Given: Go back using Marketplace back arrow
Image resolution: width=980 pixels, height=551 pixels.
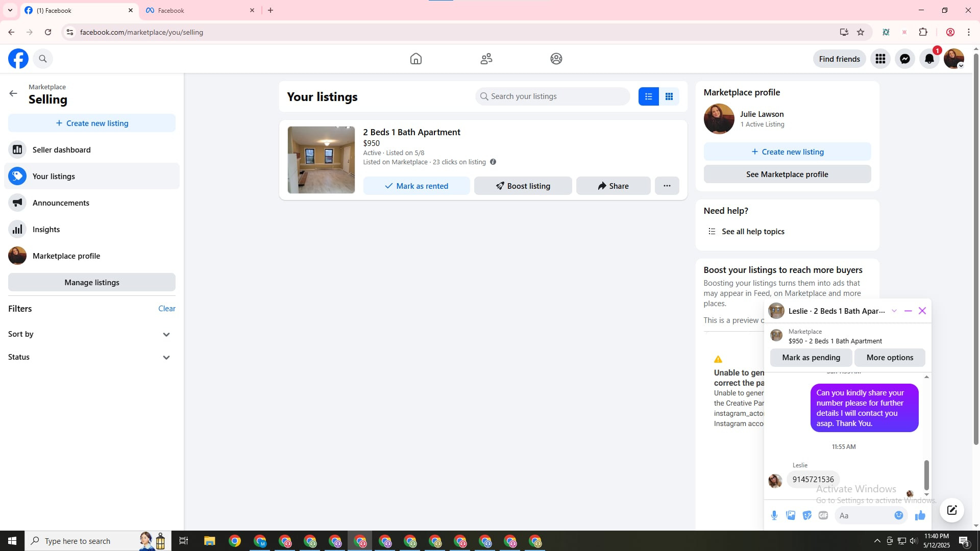Looking at the screenshot, I should click(13, 93).
